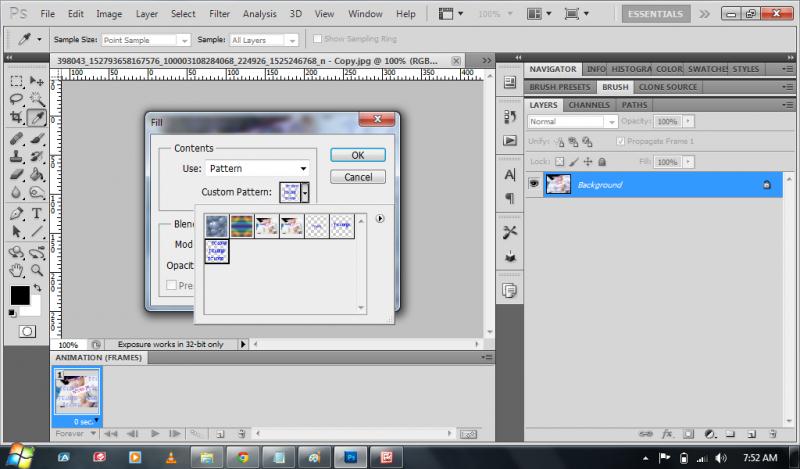Click the black foreground color swatch
800x469 pixels.
tap(20, 295)
